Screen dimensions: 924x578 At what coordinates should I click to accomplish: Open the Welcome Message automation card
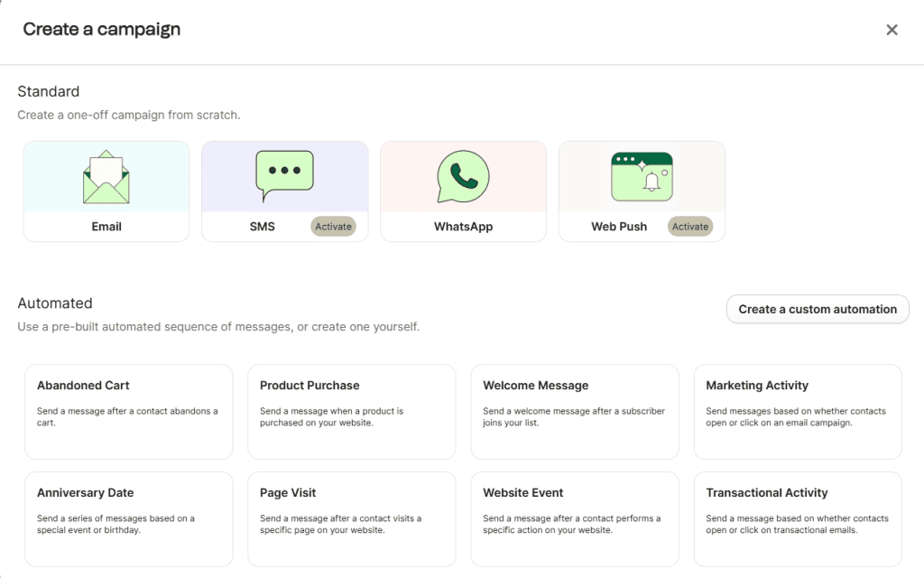pyautogui.click(x=575, y=412)
